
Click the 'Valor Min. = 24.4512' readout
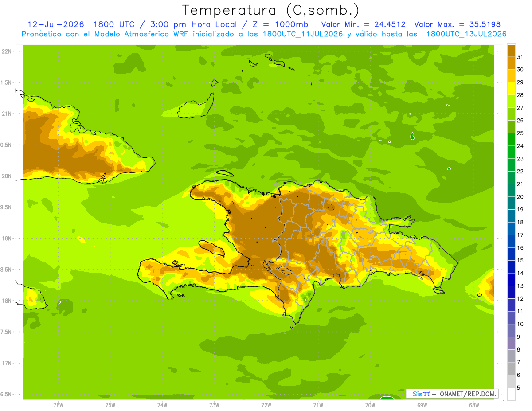pyautogui.click(x=363, y=24)
